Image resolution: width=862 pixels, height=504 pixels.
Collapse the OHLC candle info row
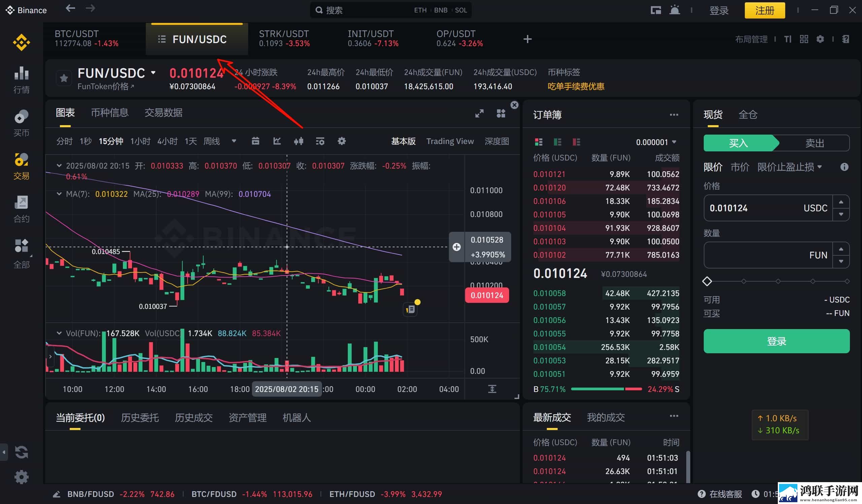tap(59, 166)
